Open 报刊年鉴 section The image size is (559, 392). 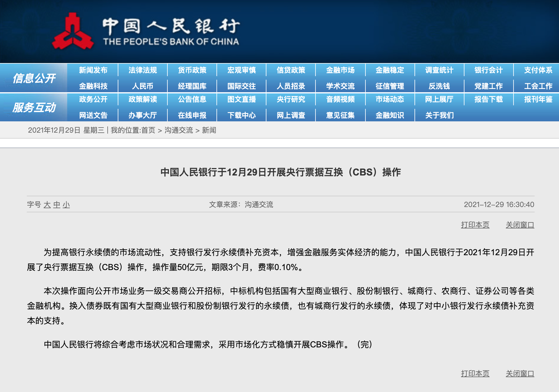538,99
